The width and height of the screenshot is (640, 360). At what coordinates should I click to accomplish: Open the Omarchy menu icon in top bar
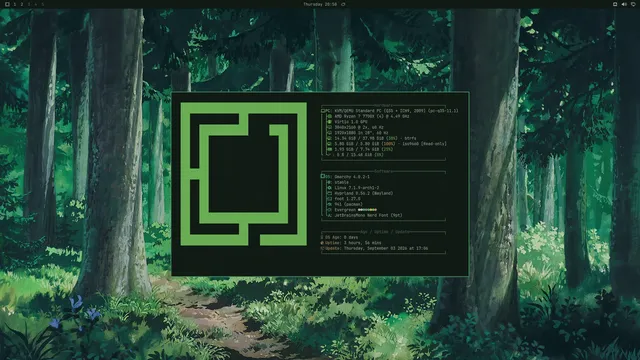(7, 4)
